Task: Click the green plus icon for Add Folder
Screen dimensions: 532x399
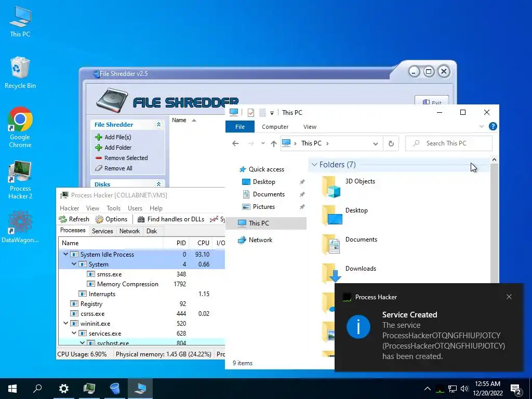Action: click(x=99, y=148)
